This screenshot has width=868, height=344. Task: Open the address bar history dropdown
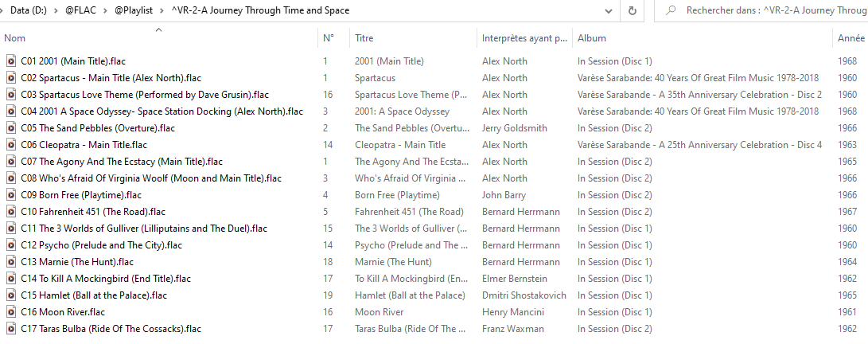pyautogui.click(x=609, y=10)
